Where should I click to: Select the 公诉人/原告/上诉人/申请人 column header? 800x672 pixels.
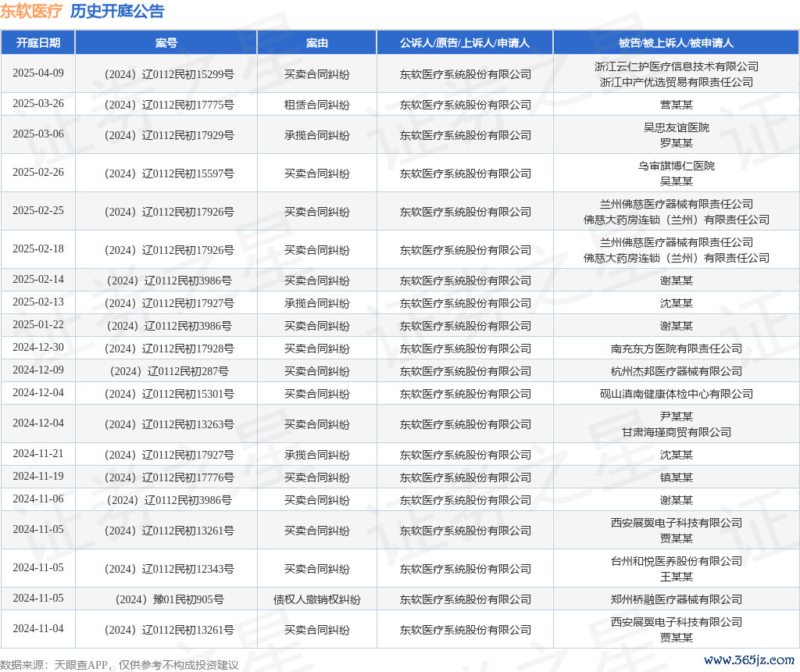(x=465, y=43)
